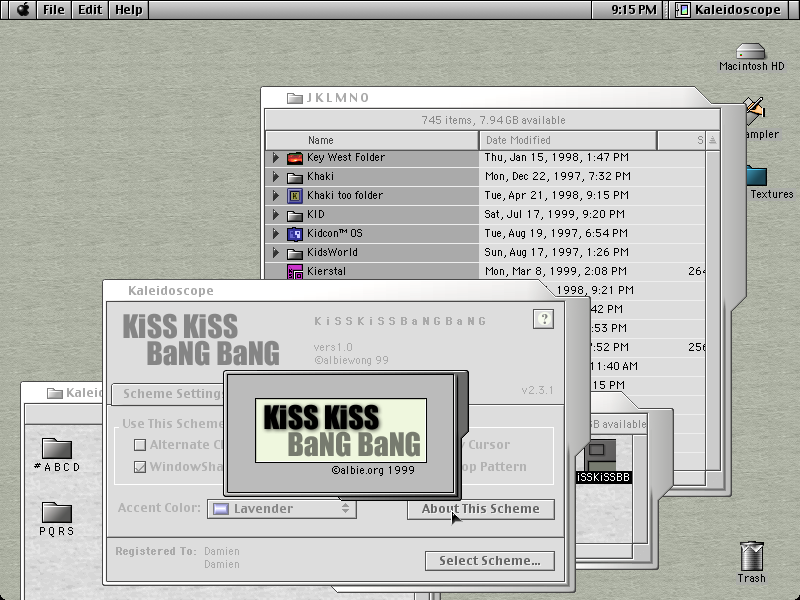Select the Kierstal file icon
800x600 pixels.
(x=295, y=272)
